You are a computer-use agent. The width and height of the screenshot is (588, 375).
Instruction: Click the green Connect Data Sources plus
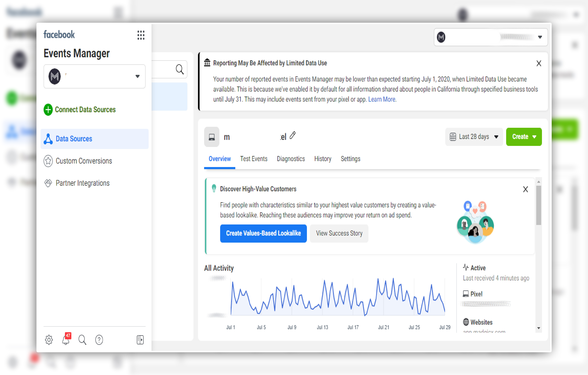click(x=48, y=109)
